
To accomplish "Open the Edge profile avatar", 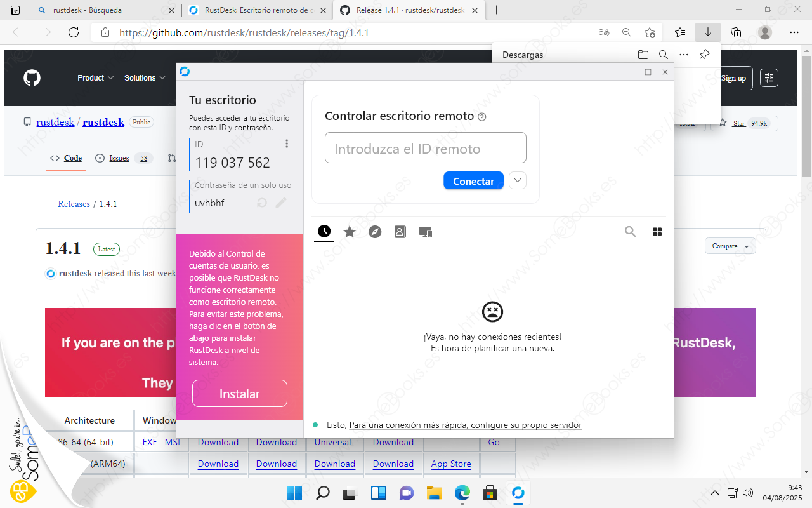I will coord(766,32).
